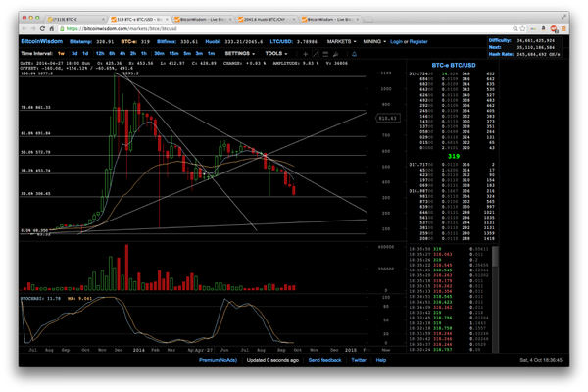The width and height of the screenshot is (588, 392).
Task: Bookmark this page with the star
Action: point(522,28)
